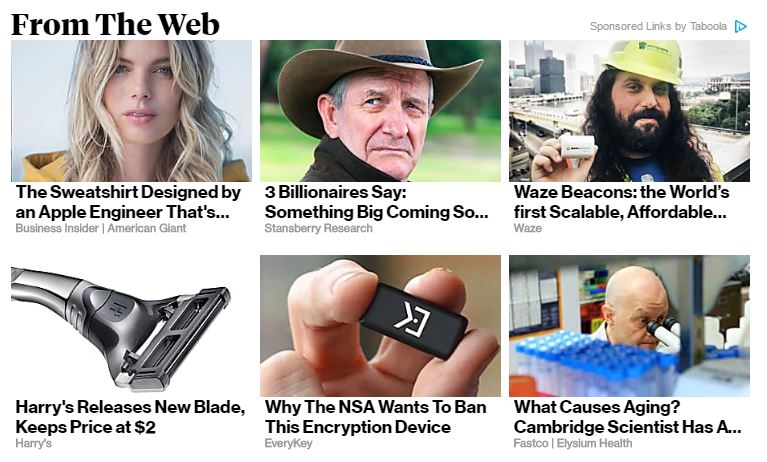Image resolution: width=767 pixels, height=462 pixels.
Task: Open 'The Sweatshirt Designed by an Apple Engineer' headline
Action: coord(128,202)
